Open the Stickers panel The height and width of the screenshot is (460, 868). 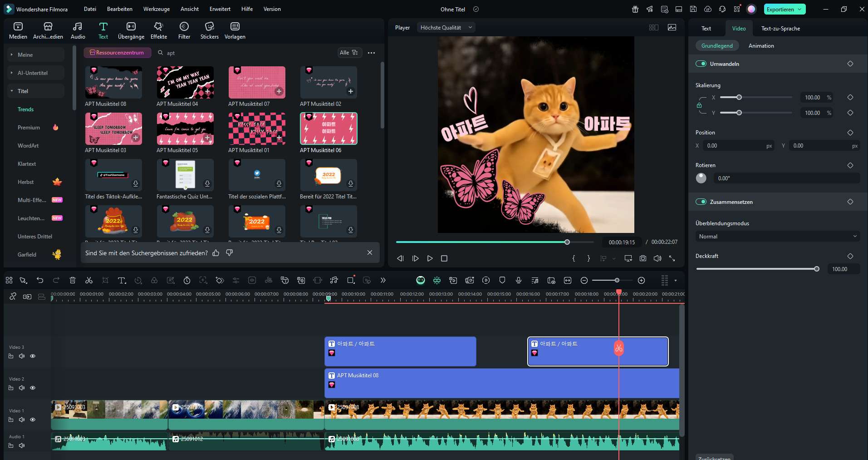[209, 30]
